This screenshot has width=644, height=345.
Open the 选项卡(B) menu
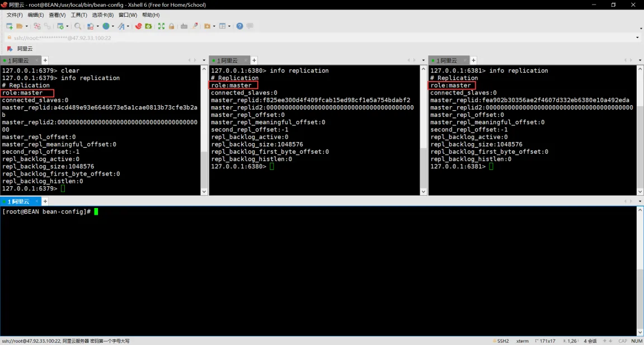(102, 15)
